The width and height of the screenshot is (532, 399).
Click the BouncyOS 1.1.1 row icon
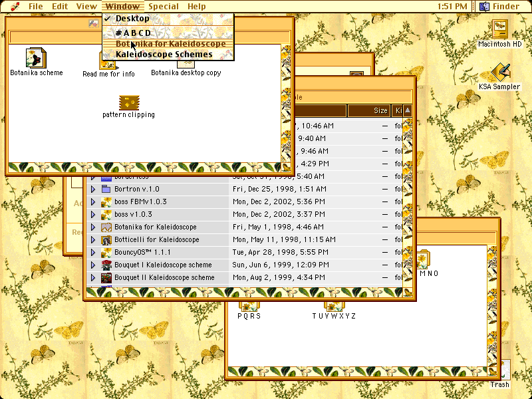point(106,253)
